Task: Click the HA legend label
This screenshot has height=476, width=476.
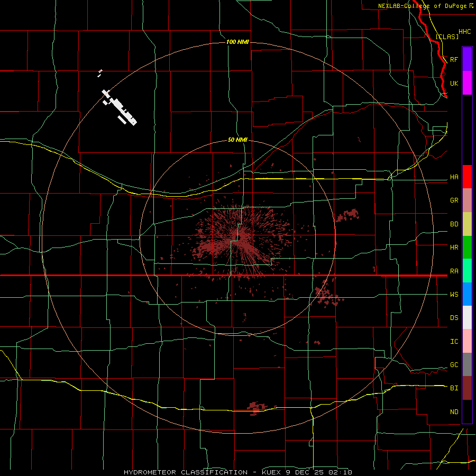Action: tap(454, 177)
